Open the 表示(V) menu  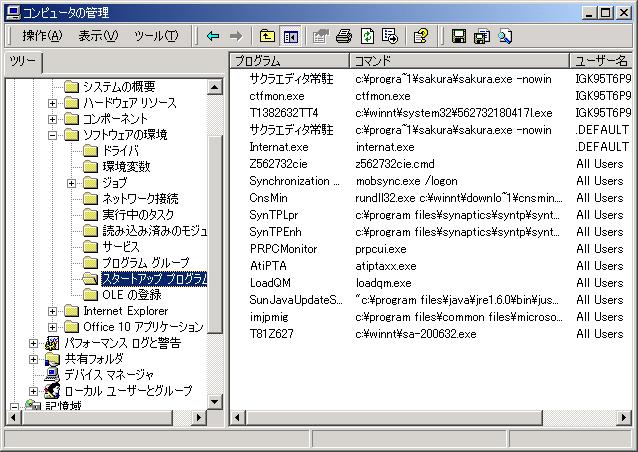98,36
